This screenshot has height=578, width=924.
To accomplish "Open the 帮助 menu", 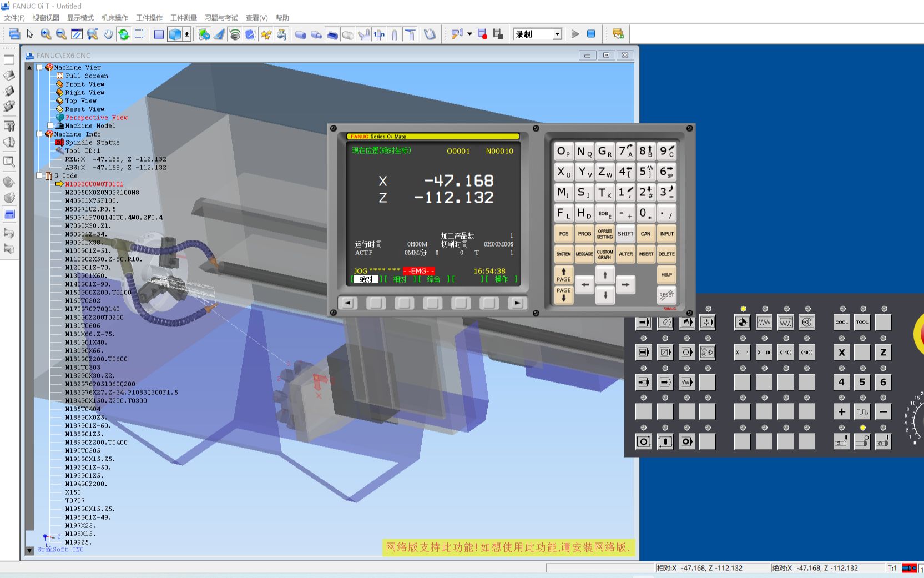I will point(282,17).
